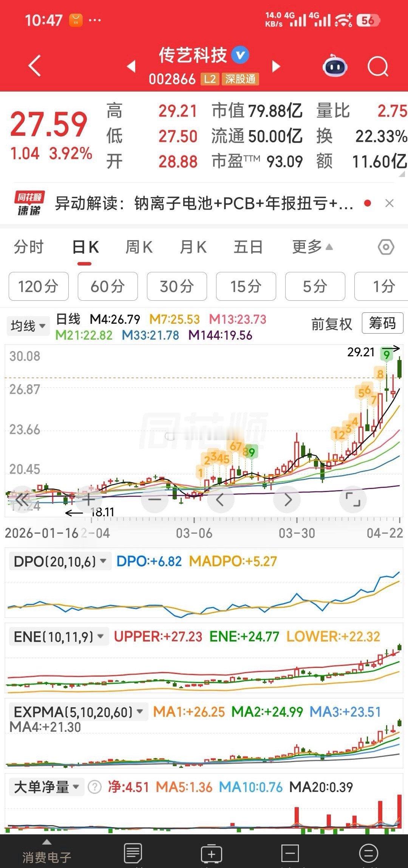Open help question mark for 大单净量
This screenshot has height=868, width=408.
[94, 787]
